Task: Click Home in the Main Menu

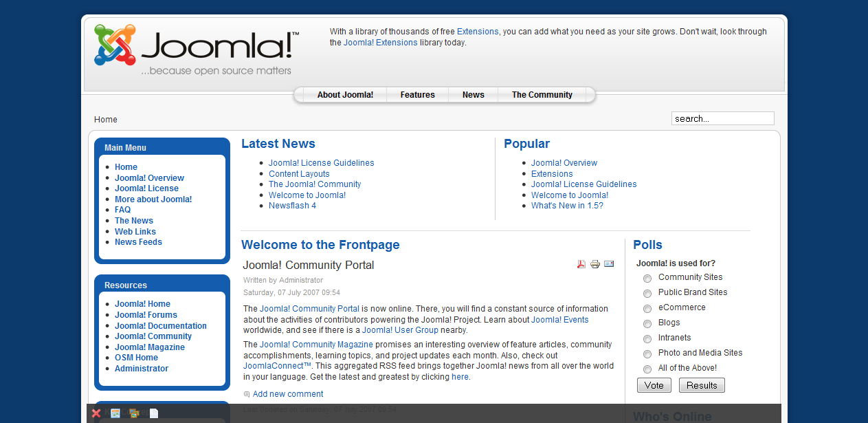Action: [x=126, y=167]
